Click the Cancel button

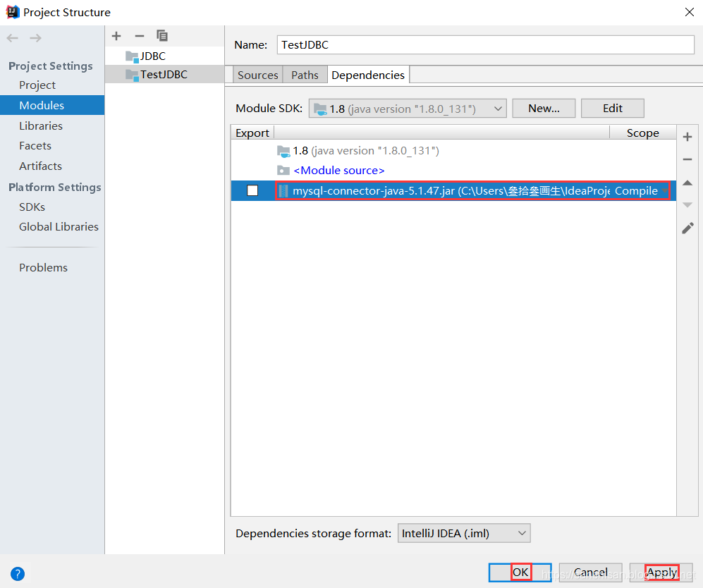(590, 572)
